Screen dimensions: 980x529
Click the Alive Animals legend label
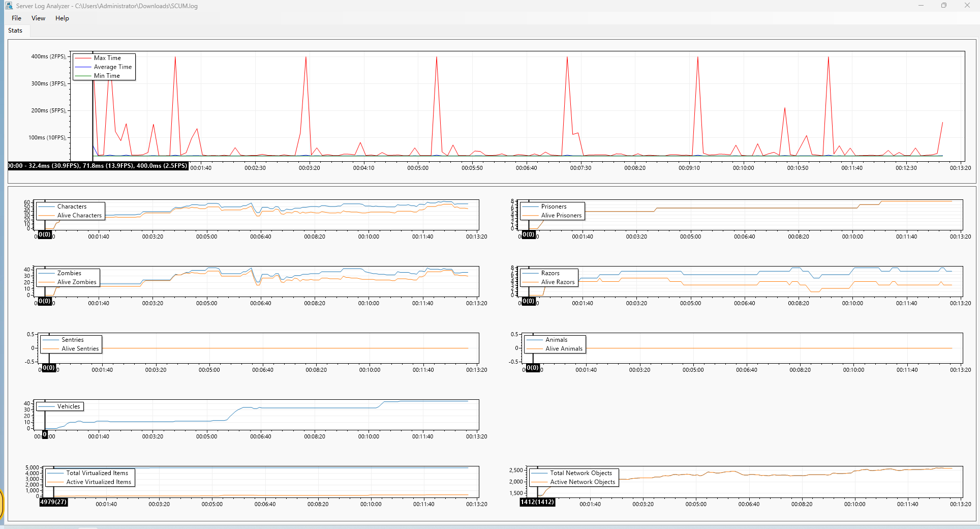coord(564,348)
